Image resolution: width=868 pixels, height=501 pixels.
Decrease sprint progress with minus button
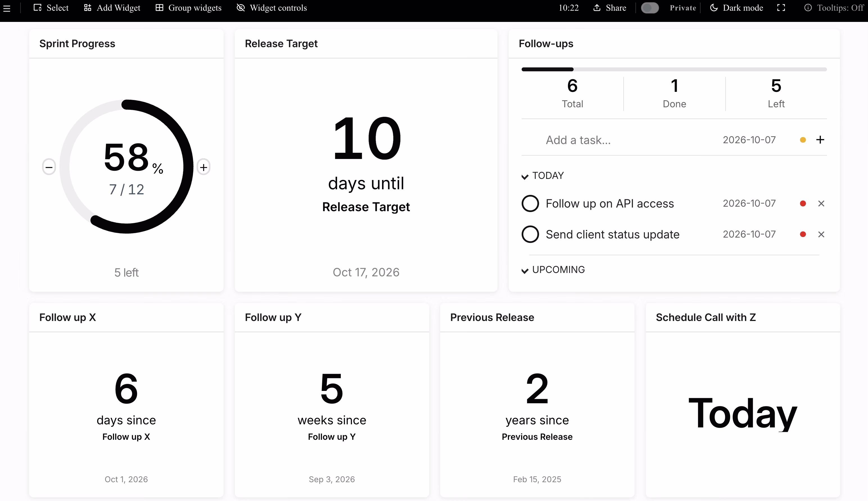click(x=49, y=167)
